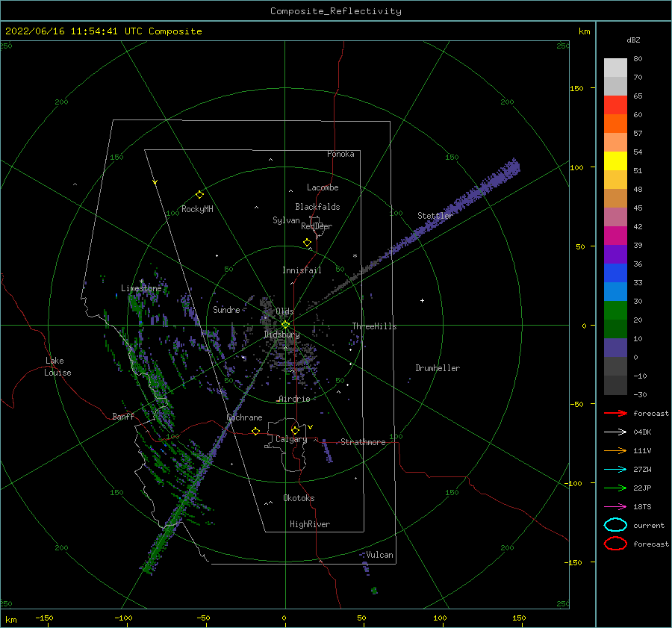Click the Ponoka label
Viewport: 672px width, 628px height.
tap(340, 154)
